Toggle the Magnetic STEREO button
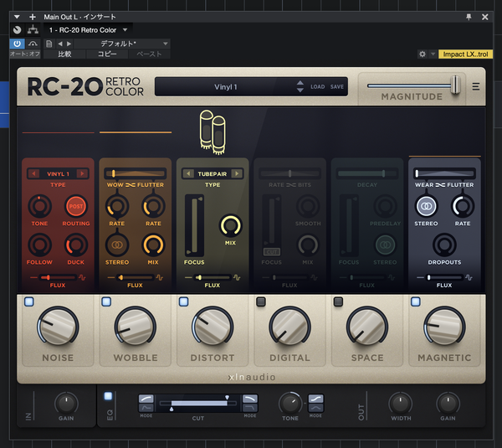502x448 pixels. (426, 206)
